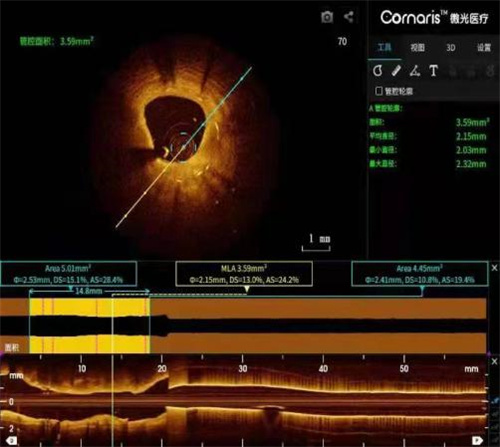Screen dimensions: 500x447
Task: Close the longitudinal L-mode view panel
Action: pyautogui.click(x=494, y=361)
